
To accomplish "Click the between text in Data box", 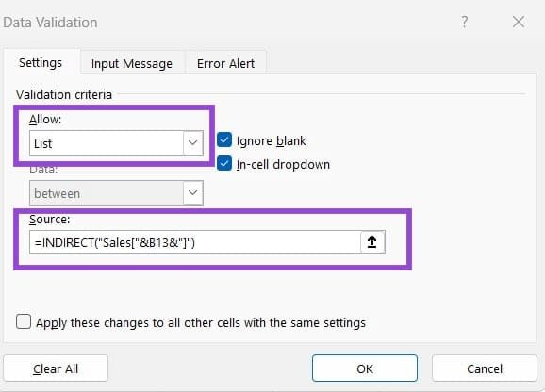I will [57, 193].
